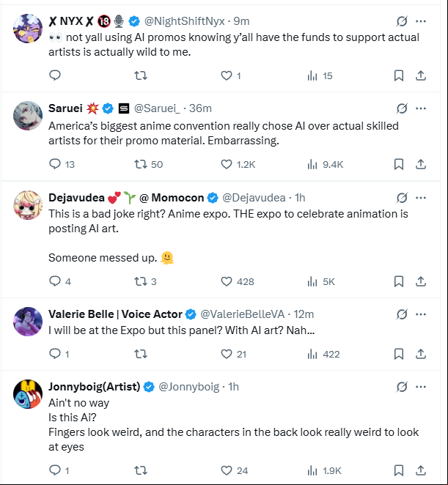Open Jonnyboig(Artist) display name

point(94,387)
